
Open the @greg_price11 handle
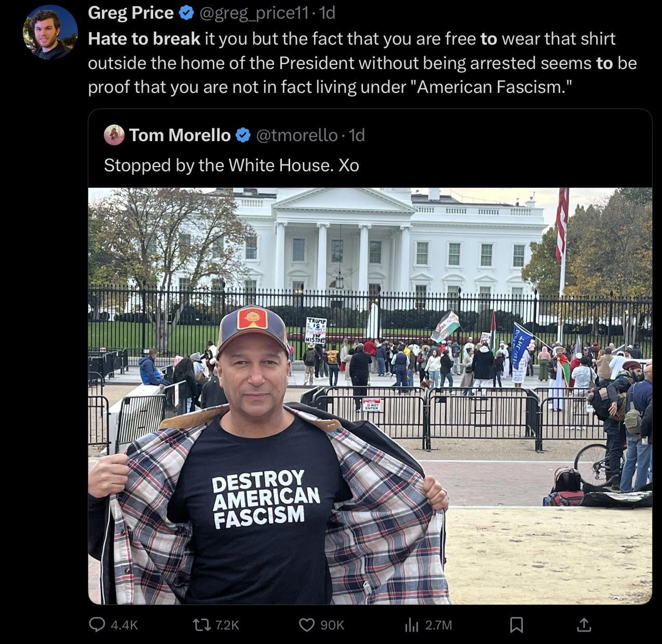[x=254, y=13]
